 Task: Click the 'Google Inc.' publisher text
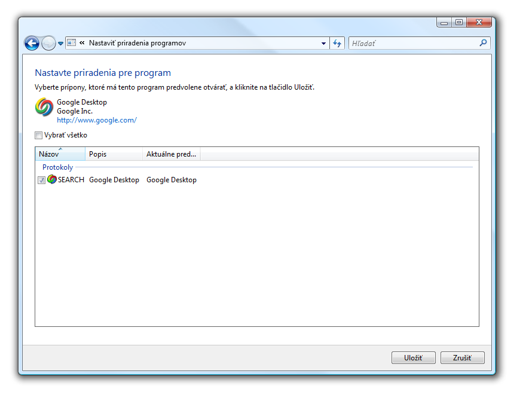click(75, 111)
